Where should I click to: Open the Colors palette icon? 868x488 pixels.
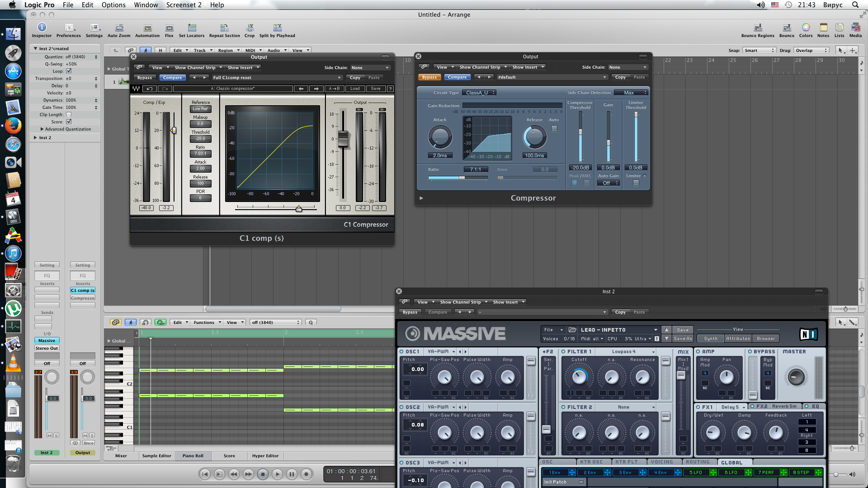click(806, 28)
